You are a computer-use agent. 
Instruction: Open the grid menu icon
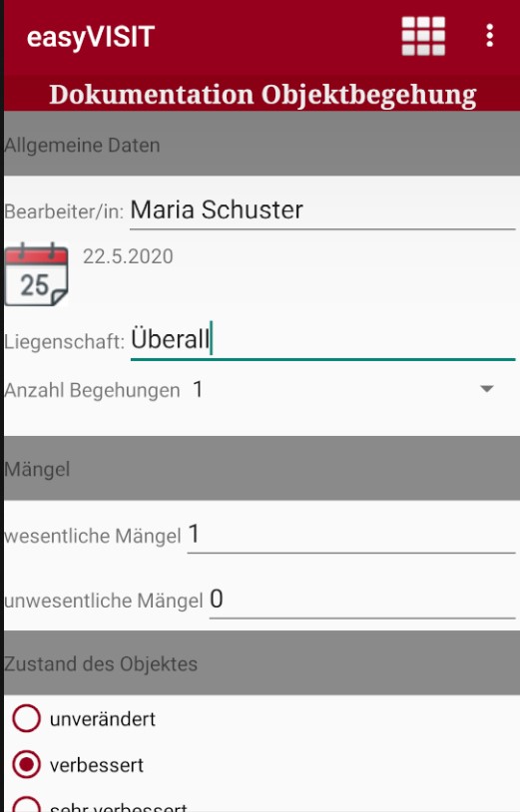423,36
